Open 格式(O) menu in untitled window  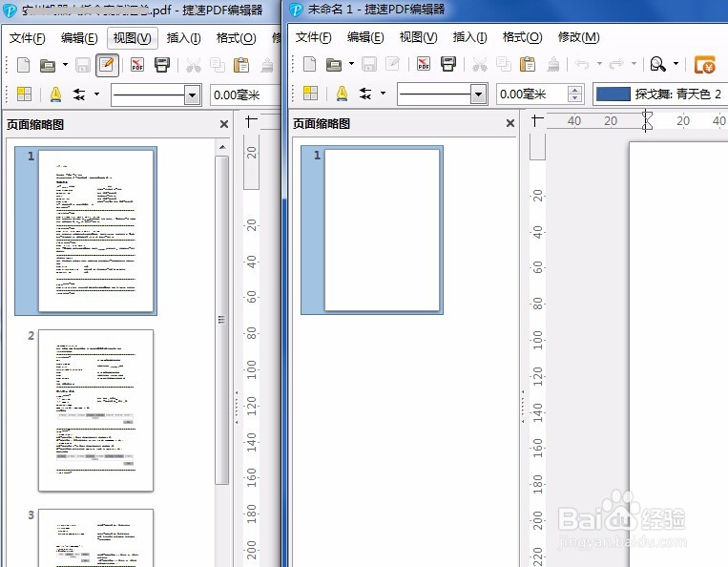[522, 37]
